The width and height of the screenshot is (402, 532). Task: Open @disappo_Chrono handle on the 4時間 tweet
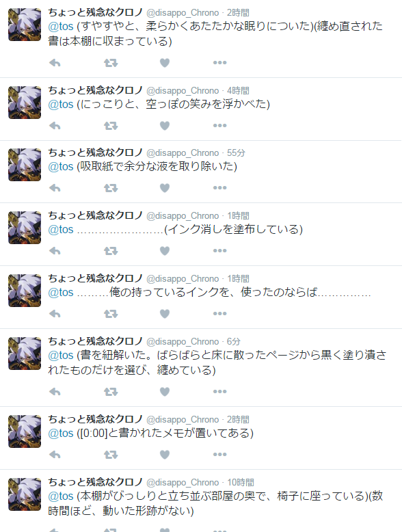(x=183, y=91)
